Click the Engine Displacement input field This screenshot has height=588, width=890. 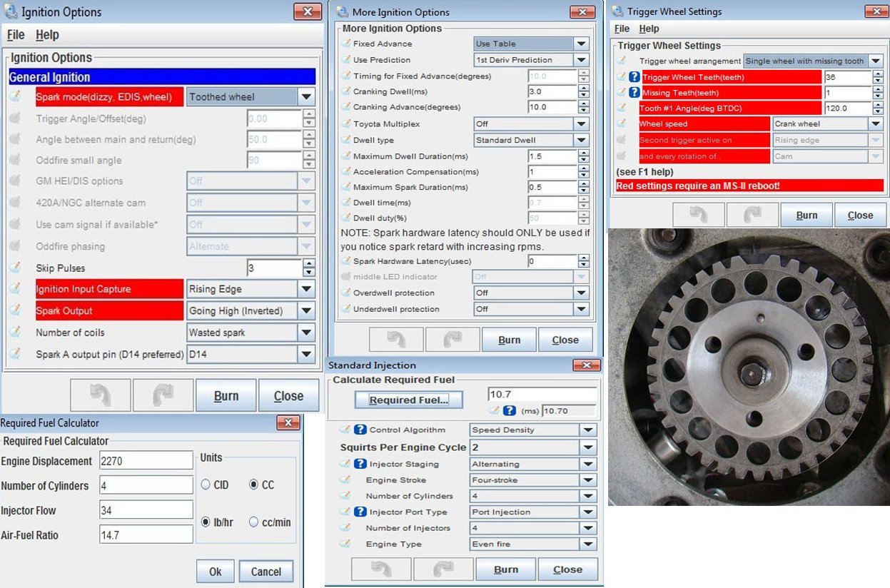pos(146,461)
